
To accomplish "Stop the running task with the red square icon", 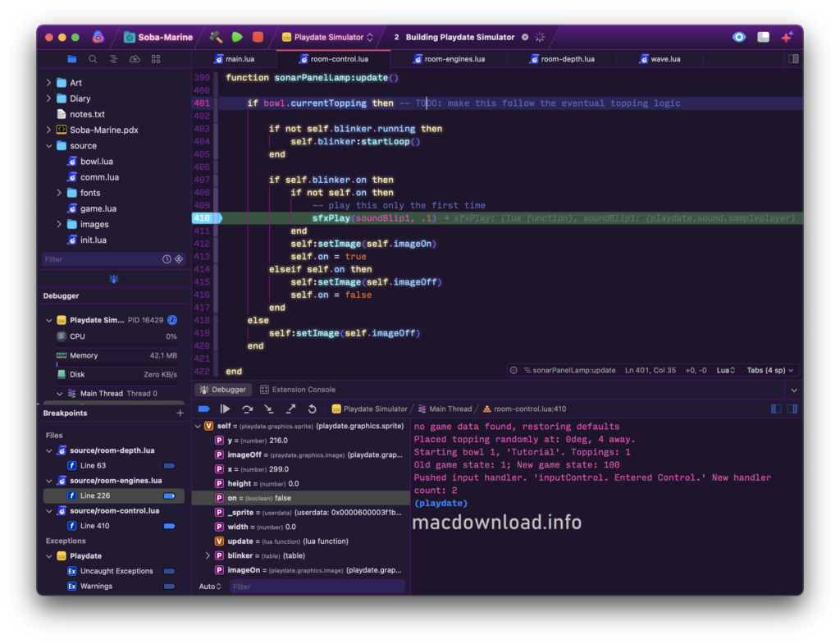I will pos(257,37).
